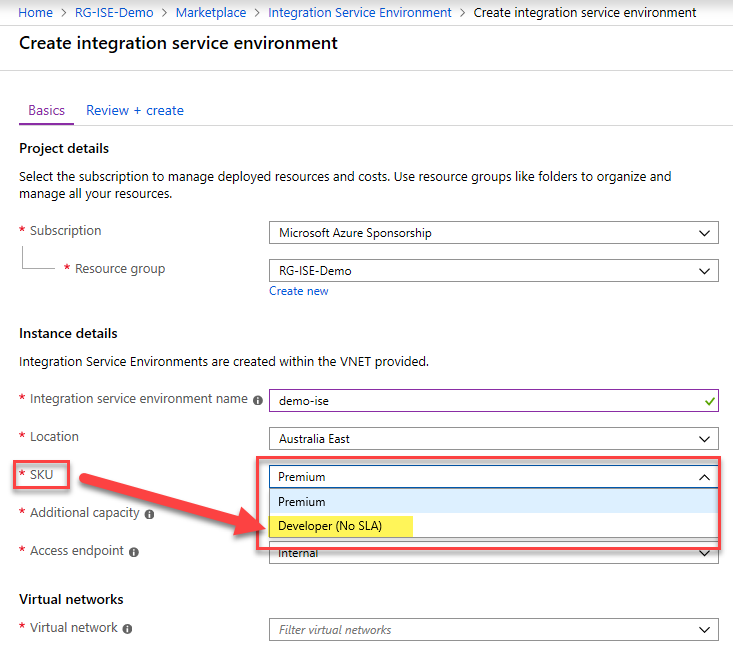Open Integration Service Environment breadcrumb link
This screenshot has width=733, height=659.
click(360, 13)
